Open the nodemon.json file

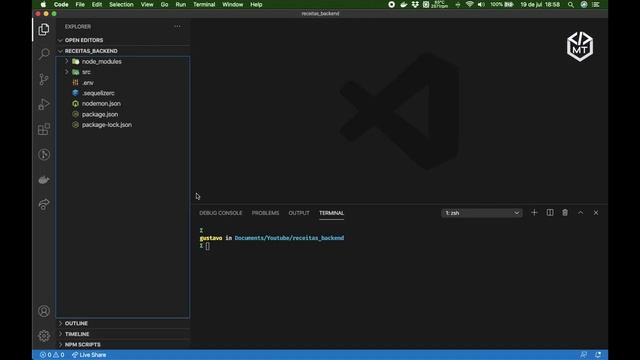(101, 104)
